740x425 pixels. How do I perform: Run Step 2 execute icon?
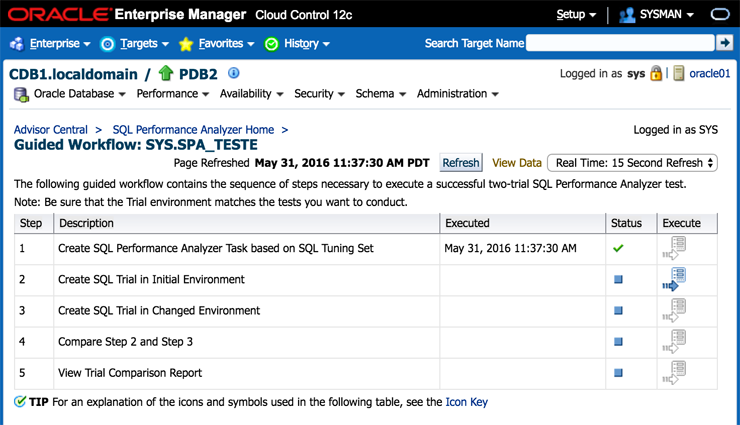(673, 279)
